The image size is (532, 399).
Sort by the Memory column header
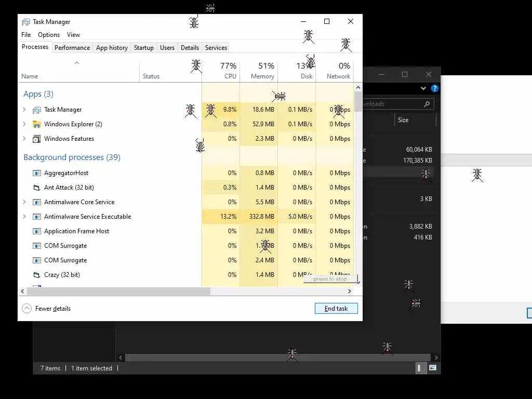pyautogui.click(x=259, y=71)
